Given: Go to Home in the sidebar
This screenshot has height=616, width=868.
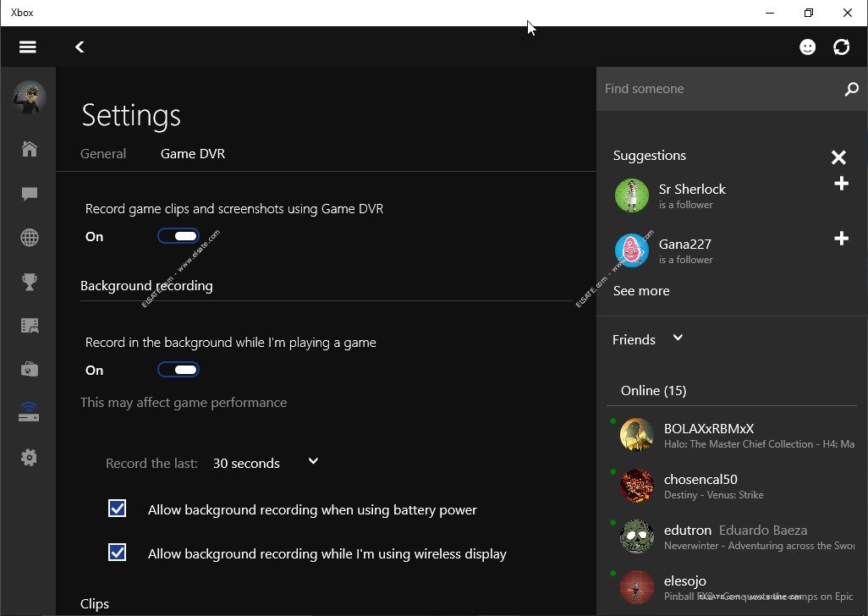Looking at the screenshot, I should coord(30,149).
